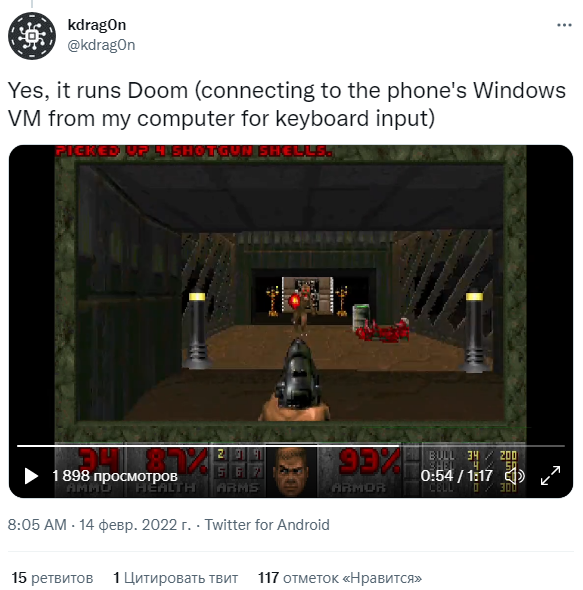Mute the video with the speaker icon
Screen dimensions: 583x590
514,476
